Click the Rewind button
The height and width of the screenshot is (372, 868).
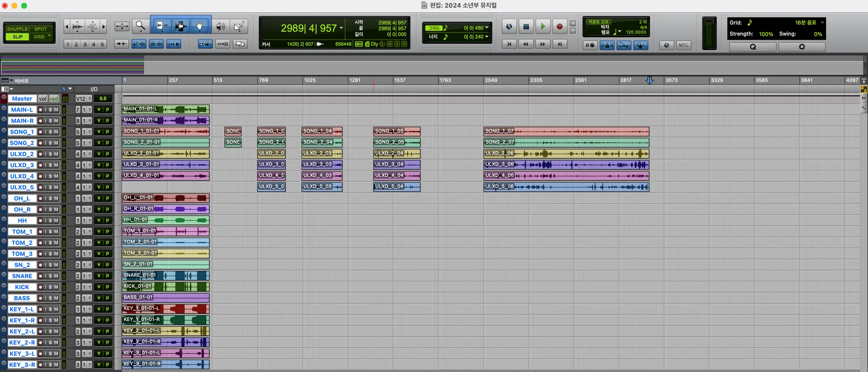(x=526, y=44)
